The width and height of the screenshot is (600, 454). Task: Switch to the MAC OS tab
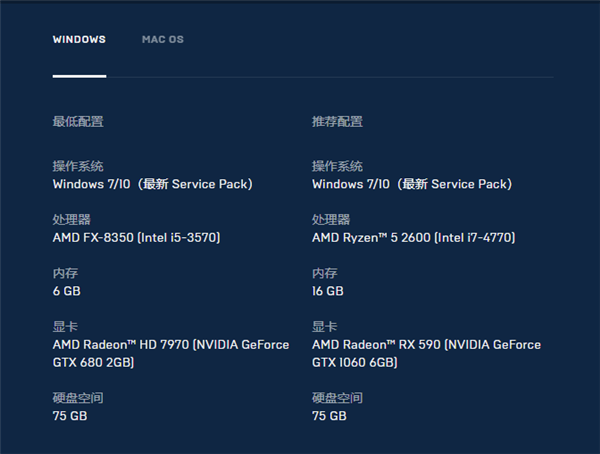coord(163,39)
